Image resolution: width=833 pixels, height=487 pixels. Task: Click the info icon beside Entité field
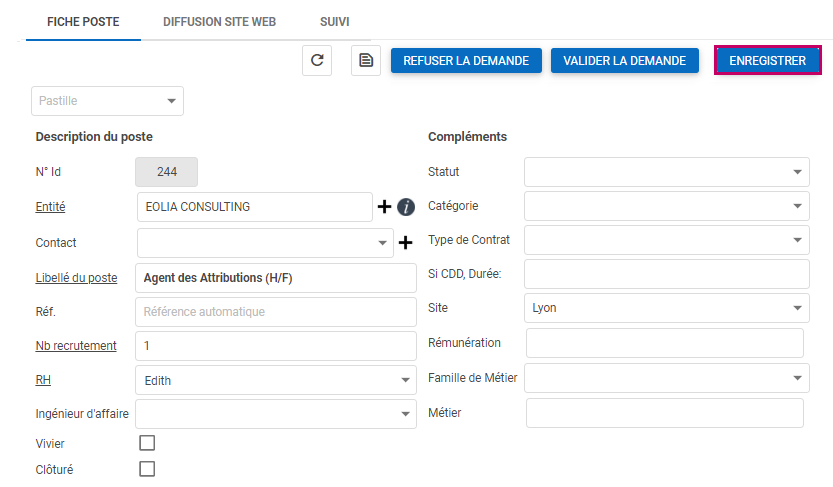click(406, 207)
